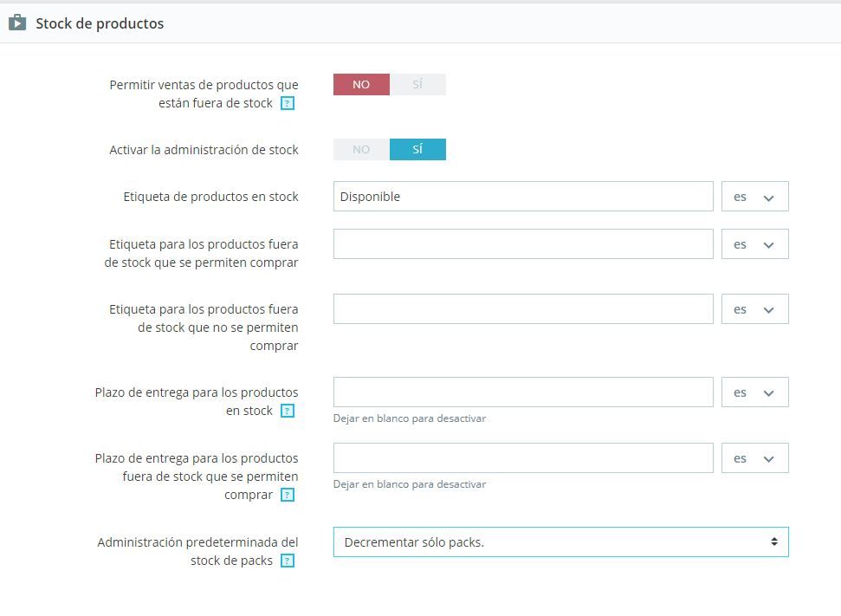
Task: Disable stock management with the NO option
Action: [361, 149]
